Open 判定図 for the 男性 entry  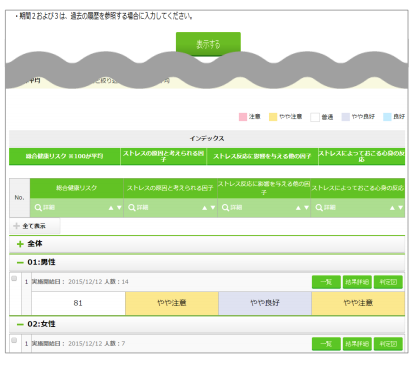[388, 282]
